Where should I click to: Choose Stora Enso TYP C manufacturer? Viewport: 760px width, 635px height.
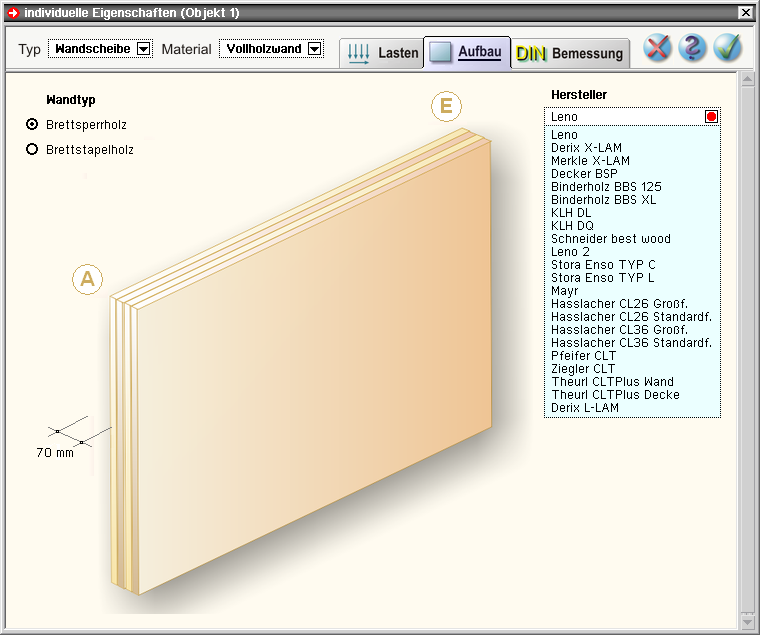click(603, 265)
